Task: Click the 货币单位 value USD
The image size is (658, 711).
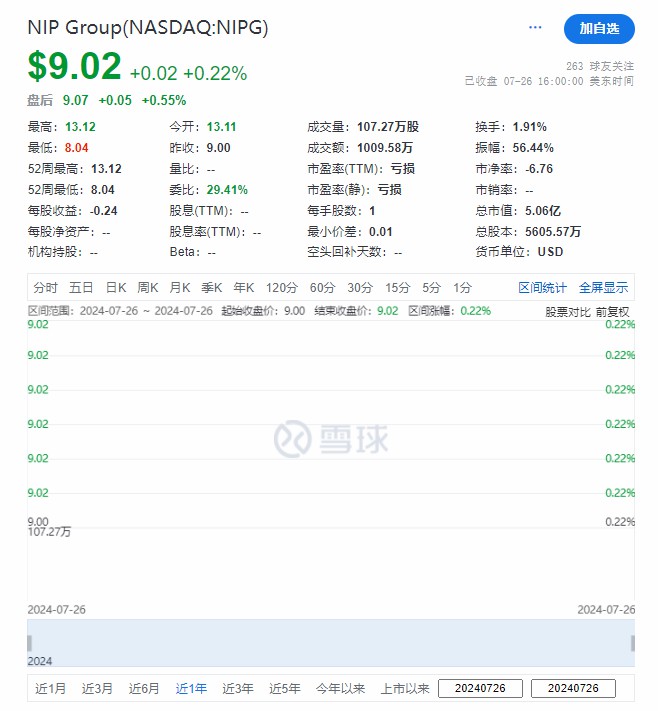Action: click(x=550, y=252)
